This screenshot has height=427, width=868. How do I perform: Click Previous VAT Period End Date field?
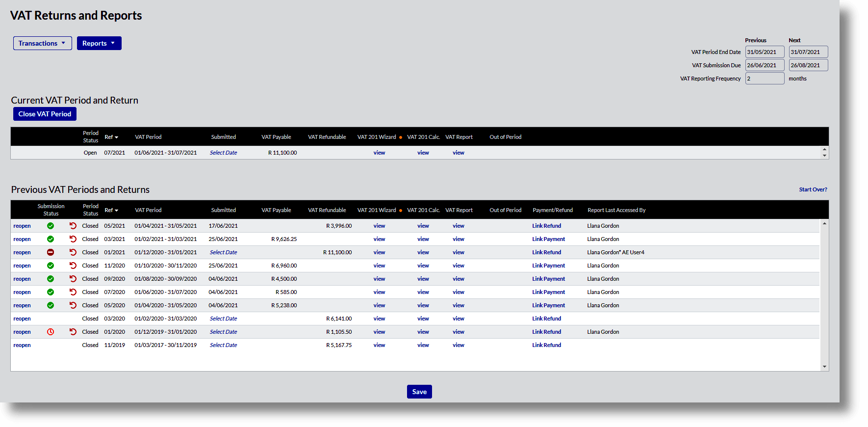click(x=765, y=52)
